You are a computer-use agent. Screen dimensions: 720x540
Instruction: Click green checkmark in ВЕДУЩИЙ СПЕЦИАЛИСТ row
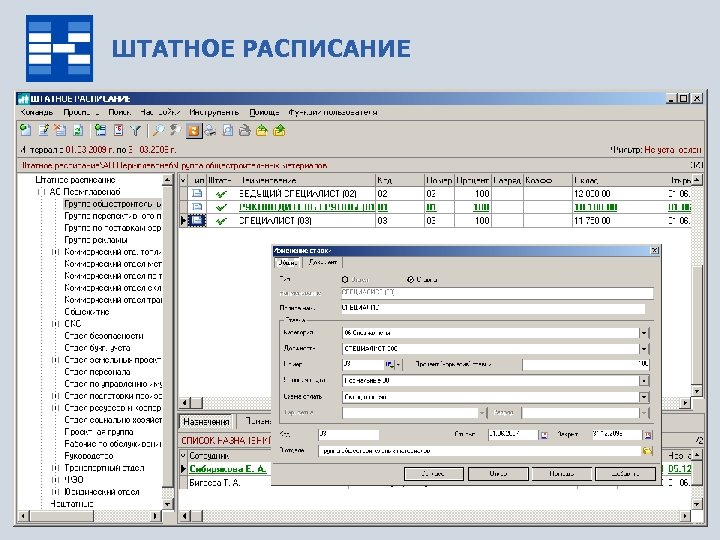click(221, 194)
